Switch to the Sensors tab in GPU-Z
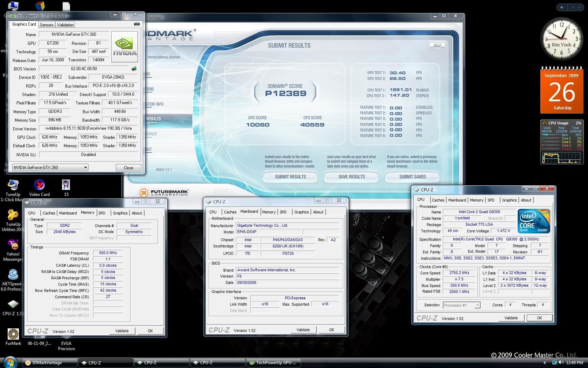 coord(47,25)
